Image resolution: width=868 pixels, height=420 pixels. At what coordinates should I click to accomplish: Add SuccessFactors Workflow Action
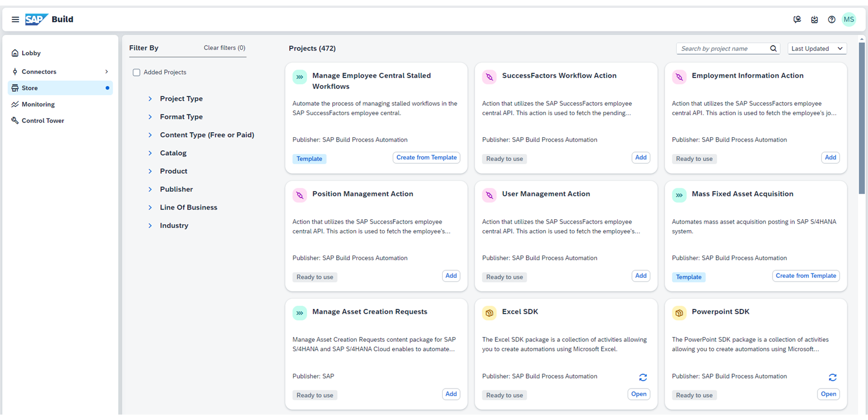641,157
